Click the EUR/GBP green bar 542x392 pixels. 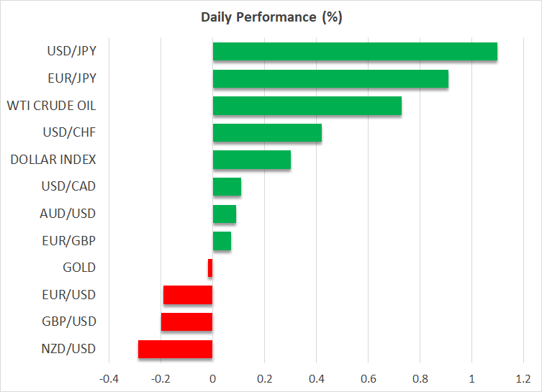222,241
